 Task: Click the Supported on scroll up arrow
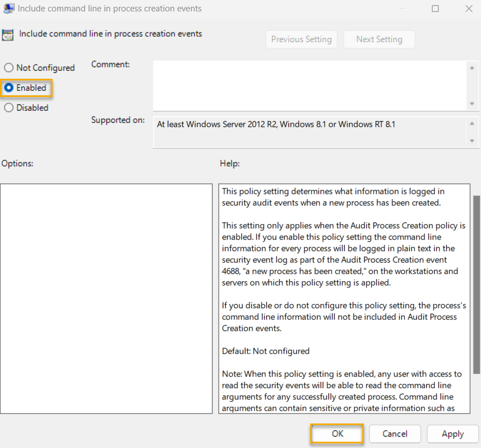click(x=472, y=124)
